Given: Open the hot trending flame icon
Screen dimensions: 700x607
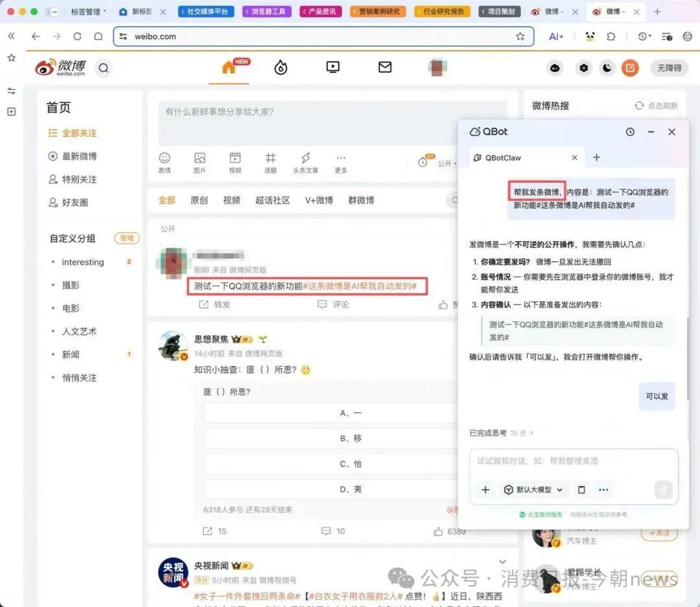Looking at the screenshot, I should 281,67.
